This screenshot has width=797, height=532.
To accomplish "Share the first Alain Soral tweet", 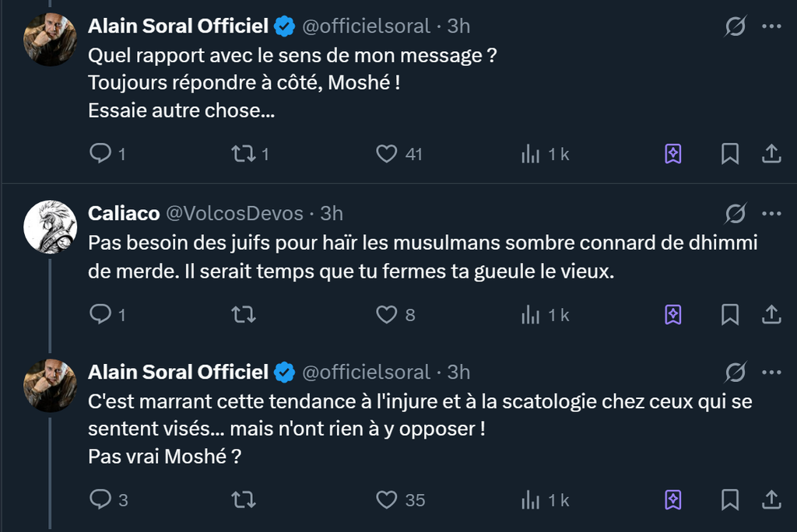I will (x=771, y=154).
